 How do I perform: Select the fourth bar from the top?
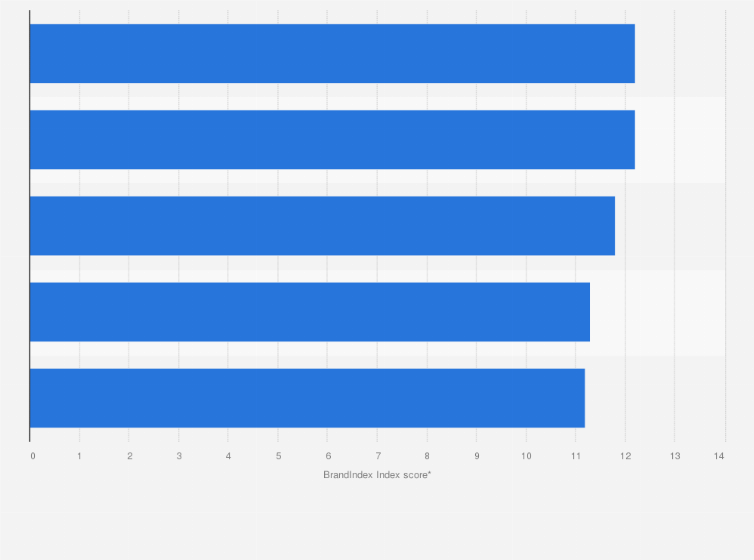(310, 312)
